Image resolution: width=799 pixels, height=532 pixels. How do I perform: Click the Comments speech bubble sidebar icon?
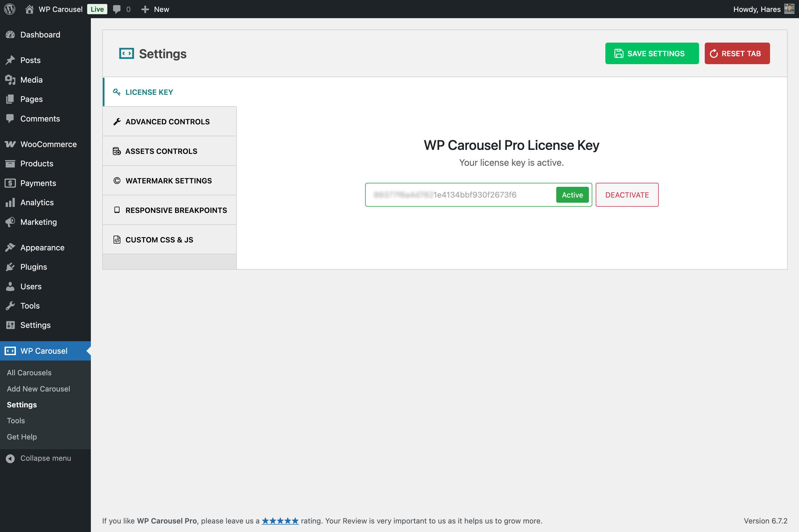tap(10, 118)
